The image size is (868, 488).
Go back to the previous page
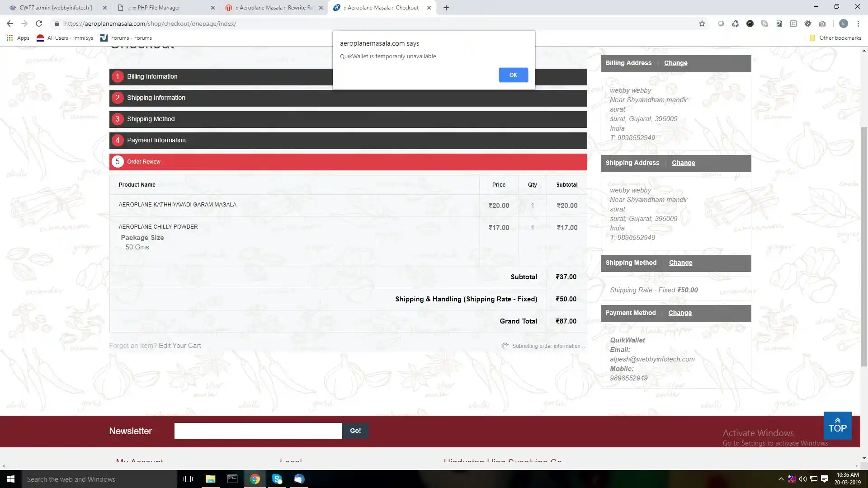[x=10, y=23]
